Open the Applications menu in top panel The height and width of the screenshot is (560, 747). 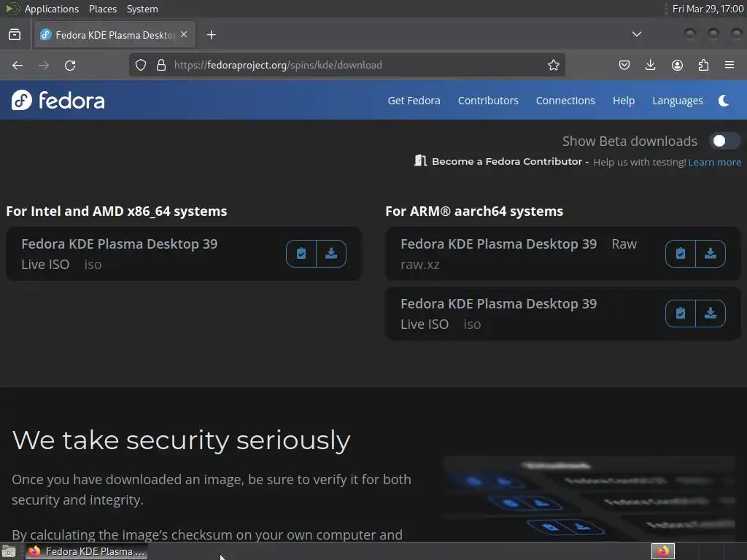click(x=52, y=9)
